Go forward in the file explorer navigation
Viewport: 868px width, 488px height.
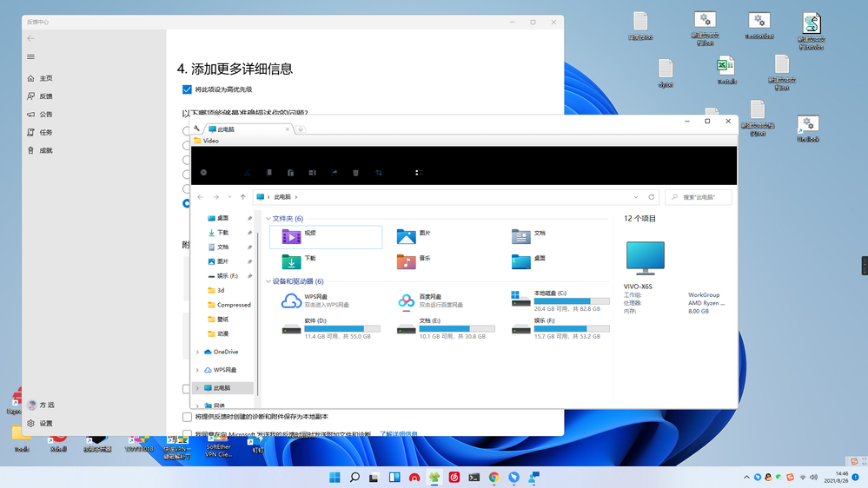pyautogui.click(x=215, y=197)
